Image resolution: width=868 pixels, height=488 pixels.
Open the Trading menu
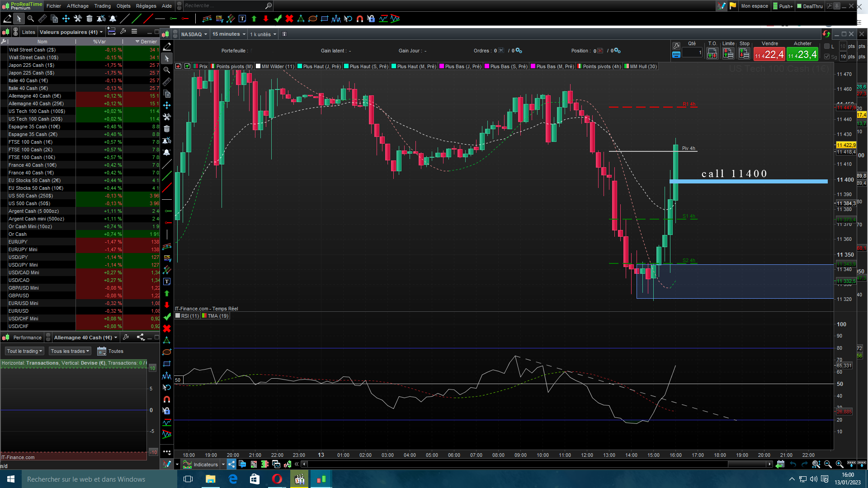click(x=102, y=6)
